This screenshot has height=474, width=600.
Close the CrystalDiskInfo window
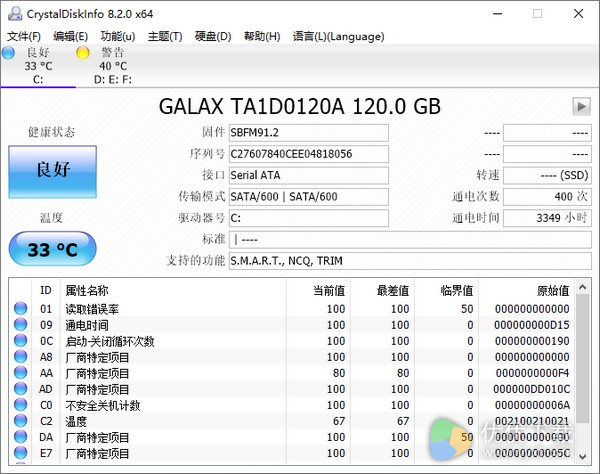tap(579, 14)
